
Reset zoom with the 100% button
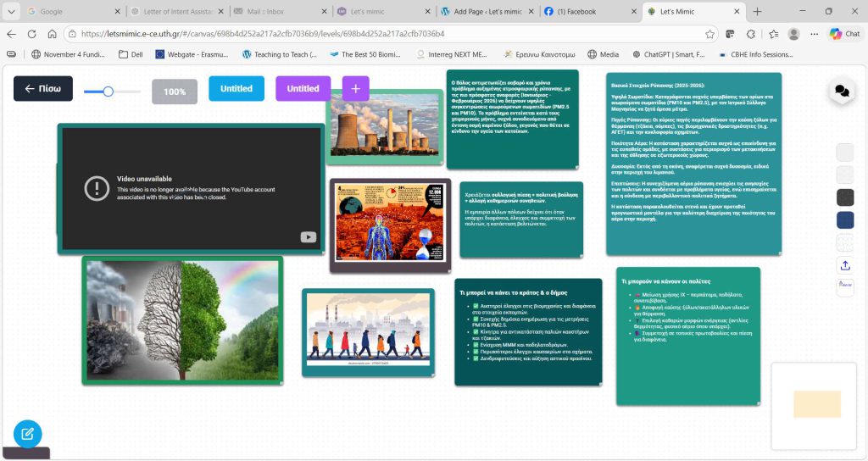[174, 92]
